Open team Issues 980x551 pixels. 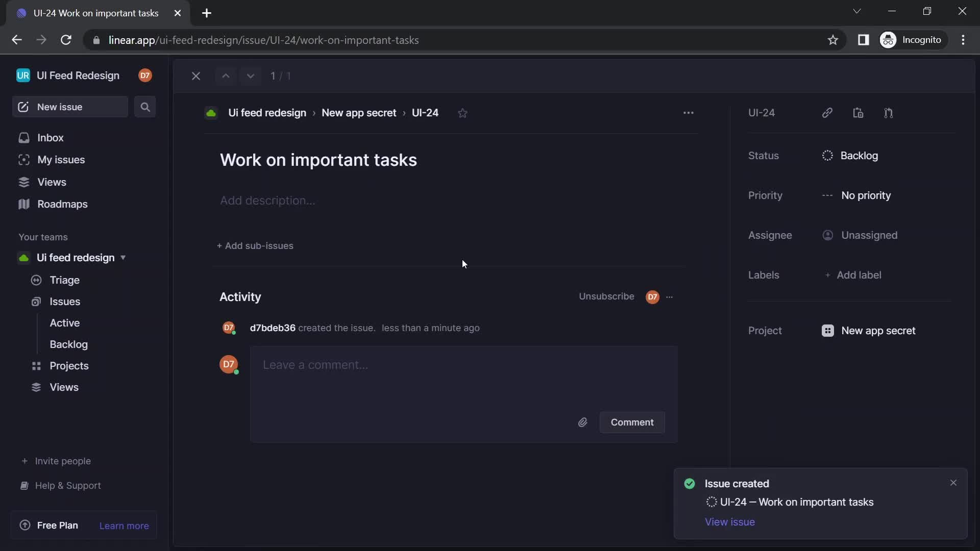(x=65, y=302)
